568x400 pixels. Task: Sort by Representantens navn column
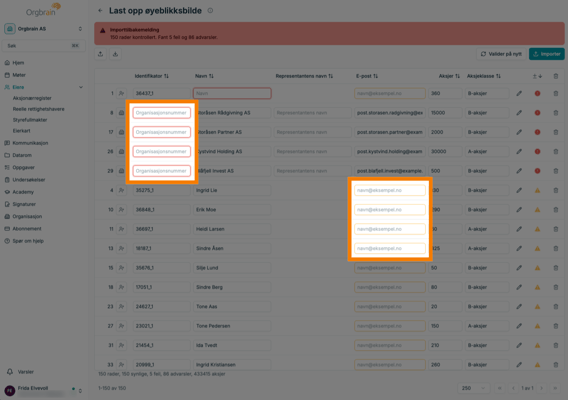[x=304, y=76]
